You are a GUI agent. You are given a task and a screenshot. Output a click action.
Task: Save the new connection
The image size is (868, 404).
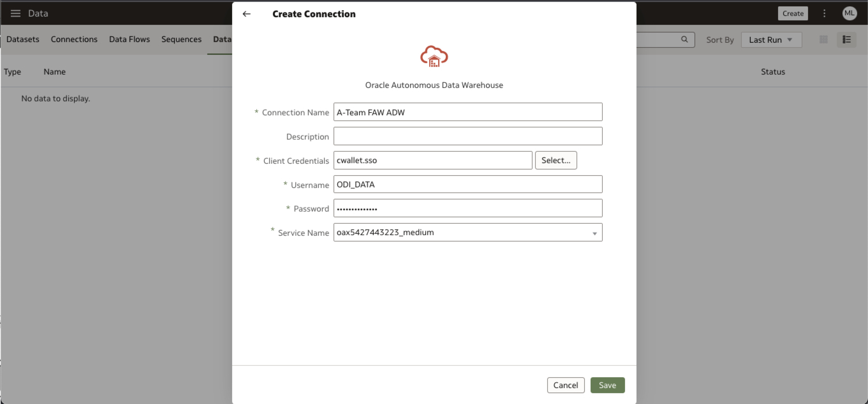pos(607,385)
